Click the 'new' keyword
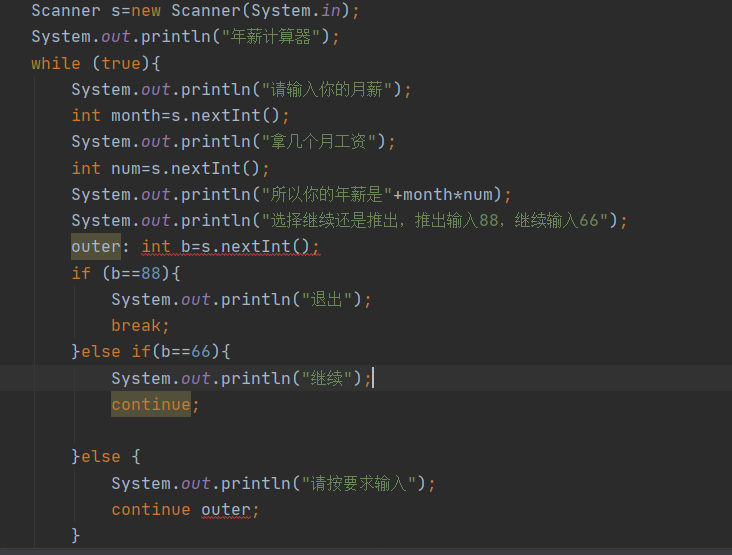 tap(146, 10)
